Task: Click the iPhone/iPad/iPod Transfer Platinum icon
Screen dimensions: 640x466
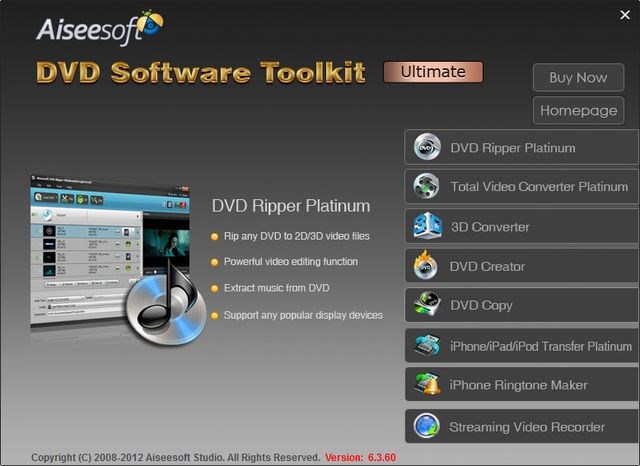Action: pyautogui.click(x=427, y=346)
